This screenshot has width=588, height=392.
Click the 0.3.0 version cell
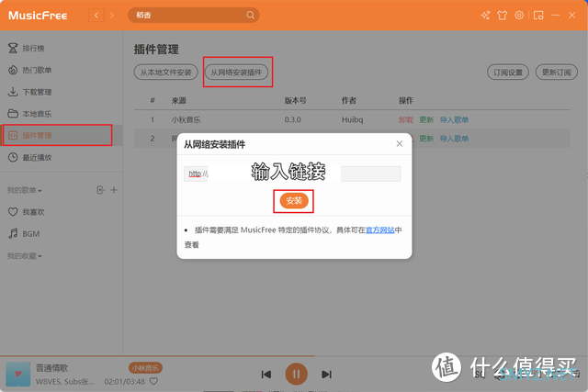coord(292,120)
